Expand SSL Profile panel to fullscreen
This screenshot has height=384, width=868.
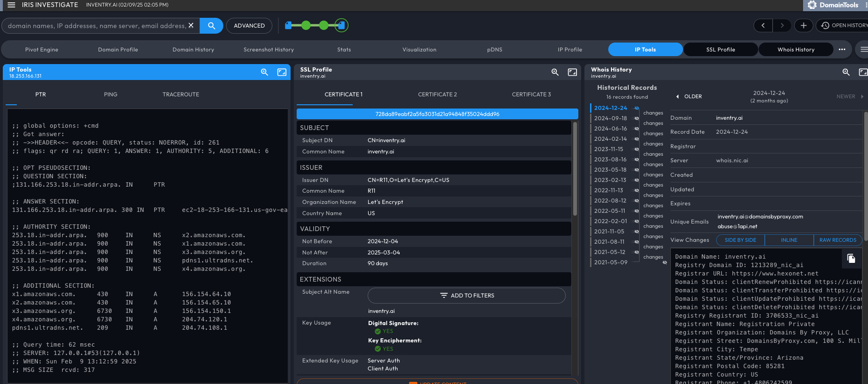coord(572,72)
